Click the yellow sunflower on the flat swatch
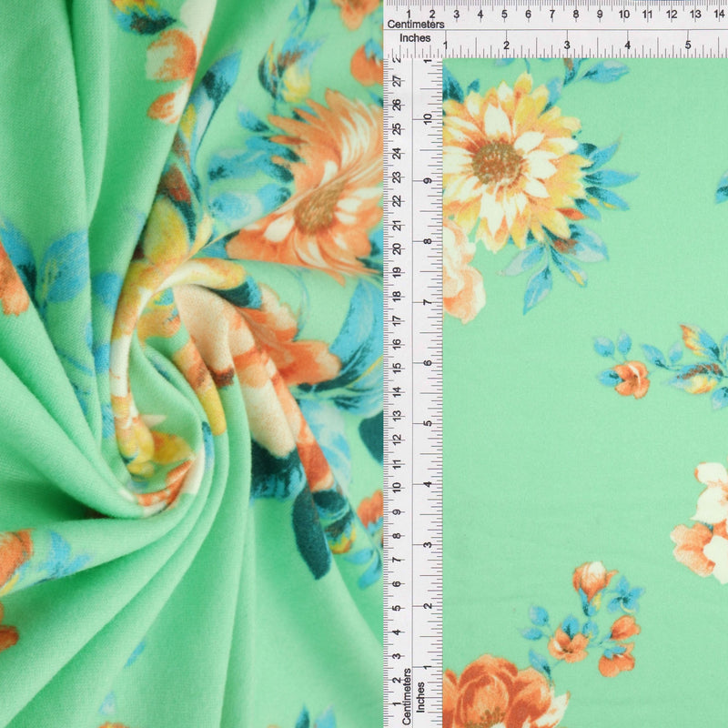 point(513,163)
